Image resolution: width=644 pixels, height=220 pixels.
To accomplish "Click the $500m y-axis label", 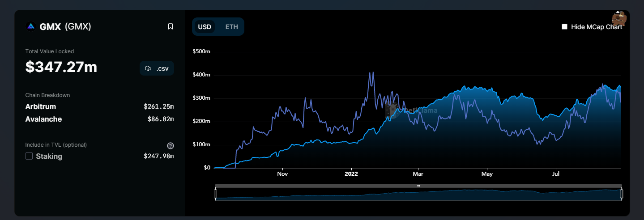I will 201,51.
